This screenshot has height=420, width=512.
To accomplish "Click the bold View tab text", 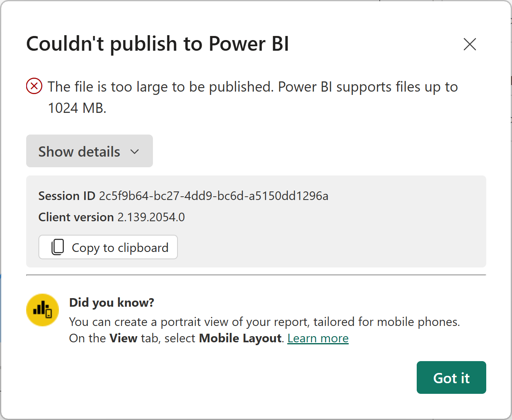I will 123,338.
